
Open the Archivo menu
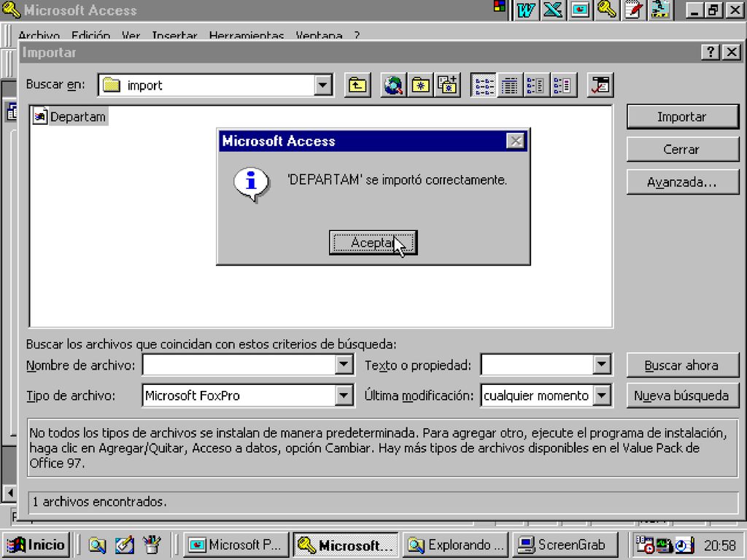tap(39, 36)
